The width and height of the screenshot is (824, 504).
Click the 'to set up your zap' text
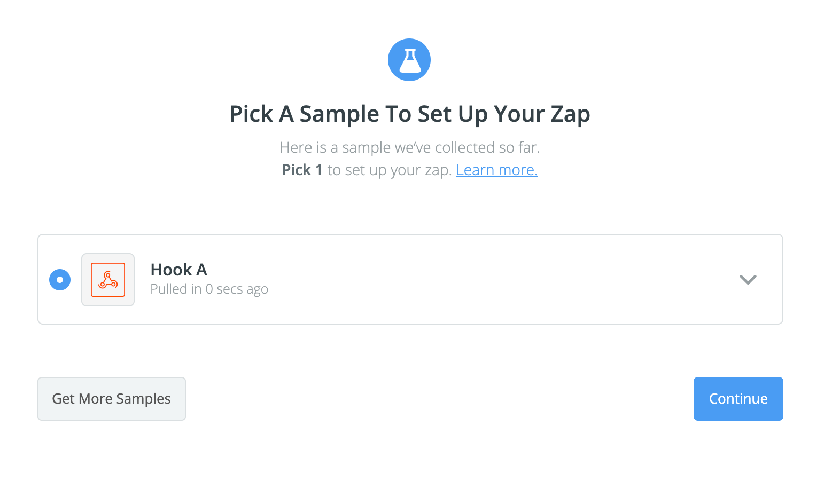389,170
